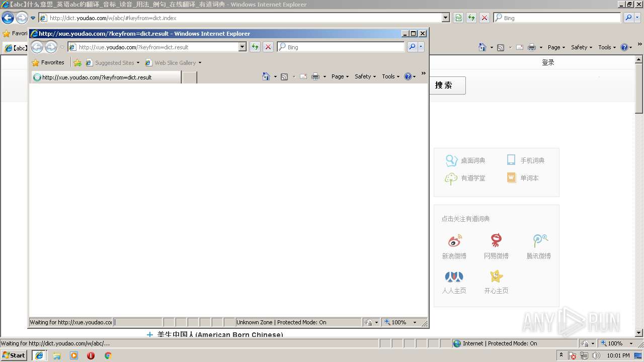Viewport: 644px width, 362px height.
Task: Open 手机词典 mobile dictionary link
Action: (526, 160)
